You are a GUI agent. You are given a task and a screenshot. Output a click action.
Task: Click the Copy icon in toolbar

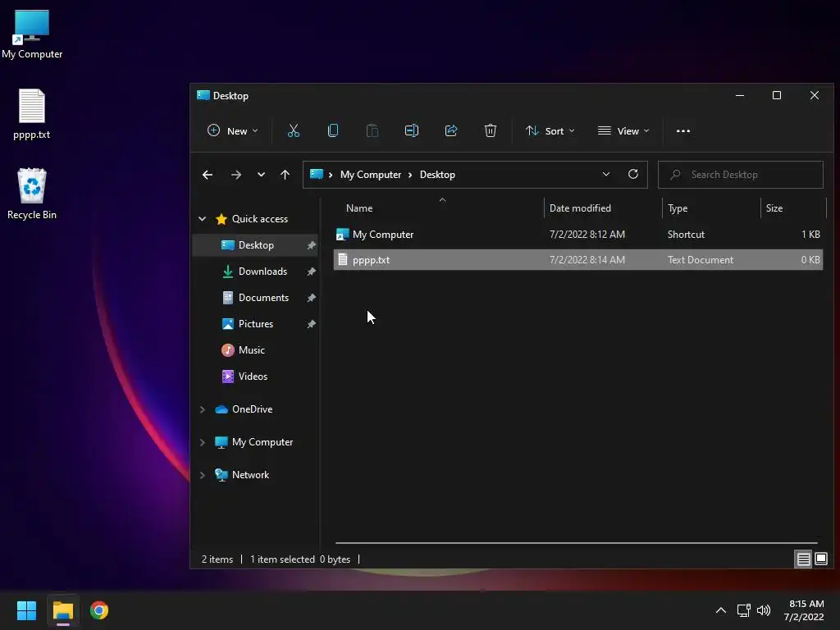click(x=333, y=130)
